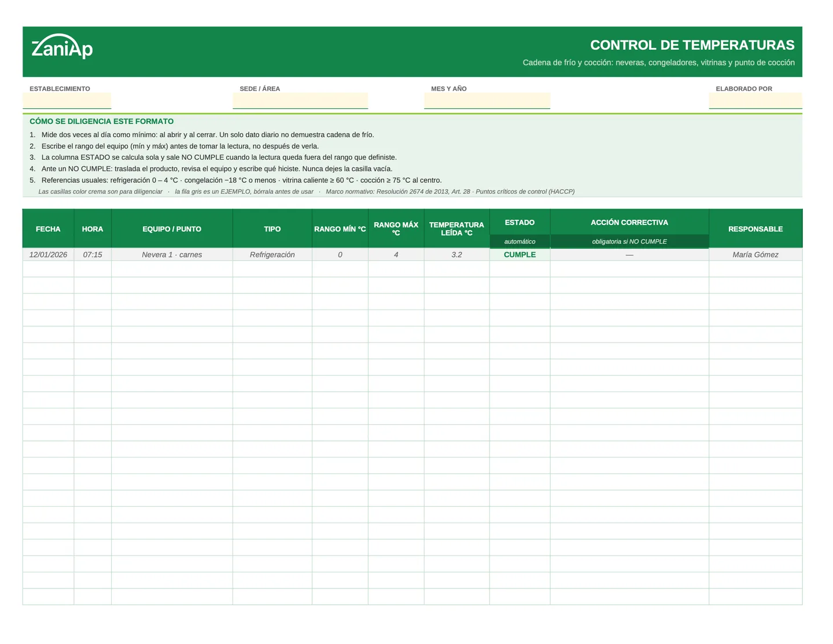Image resolution: width=833 pixels, height=644 pixels.
Task: Select the 'Nevera 1 · carnes' cell
Action: pyautogui.click(x=172, y=255)
